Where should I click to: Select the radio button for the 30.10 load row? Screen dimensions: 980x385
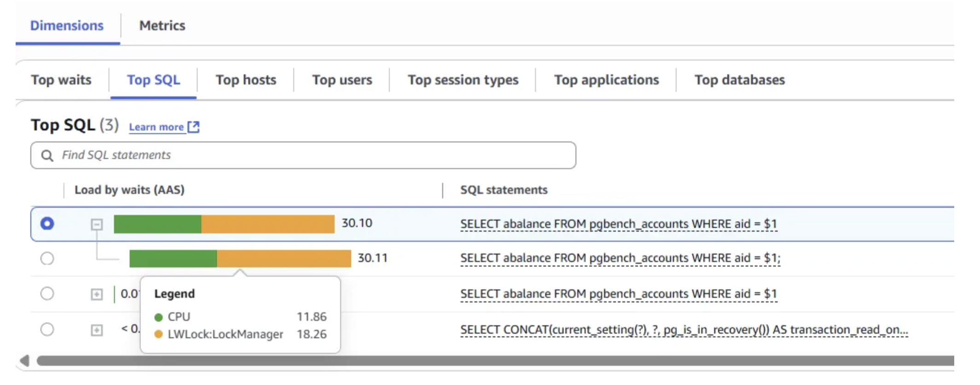47,224
